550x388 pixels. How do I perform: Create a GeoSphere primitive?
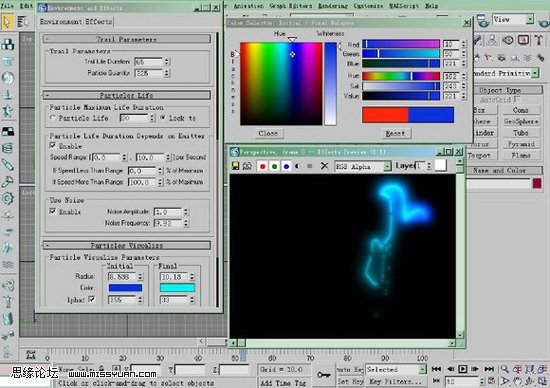(521, 121)
